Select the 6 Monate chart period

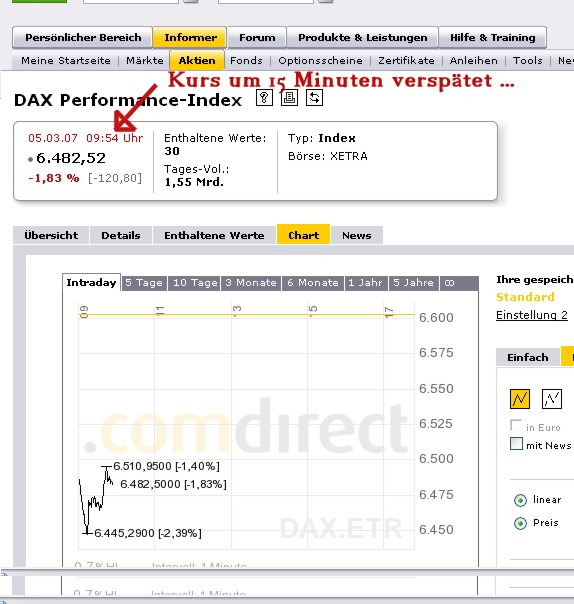[x=313, y=283]
